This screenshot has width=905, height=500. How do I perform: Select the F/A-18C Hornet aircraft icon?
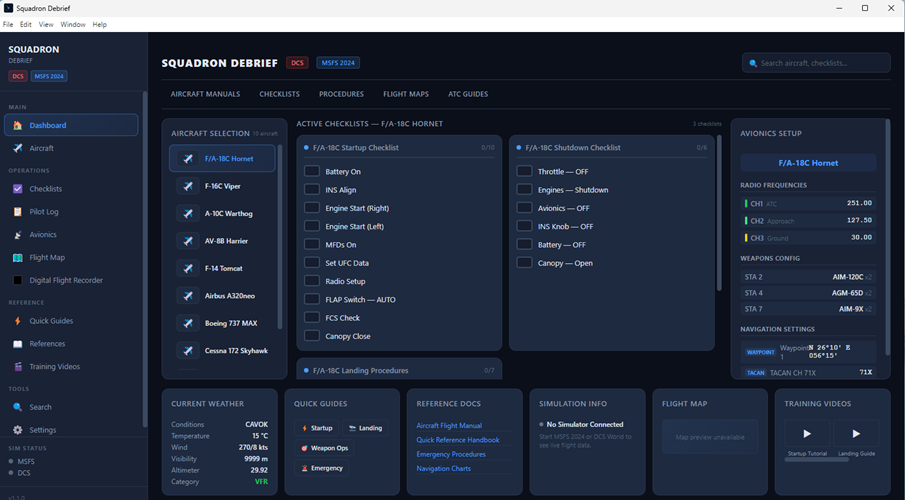pyautogui.click(x=188, y=159)
